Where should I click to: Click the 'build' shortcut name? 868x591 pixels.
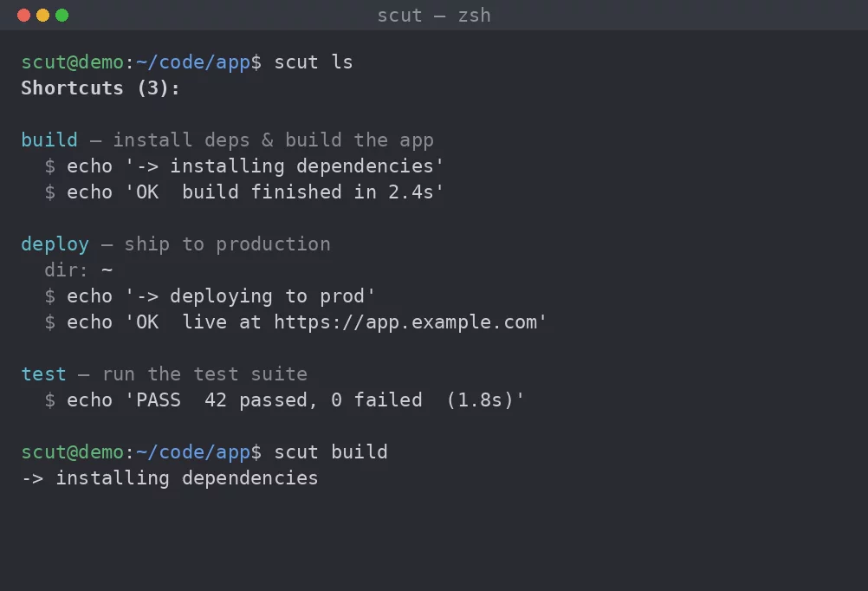49,140
